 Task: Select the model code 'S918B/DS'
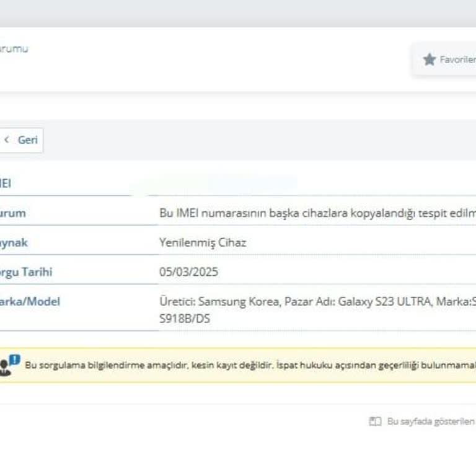tap(185, 319)
